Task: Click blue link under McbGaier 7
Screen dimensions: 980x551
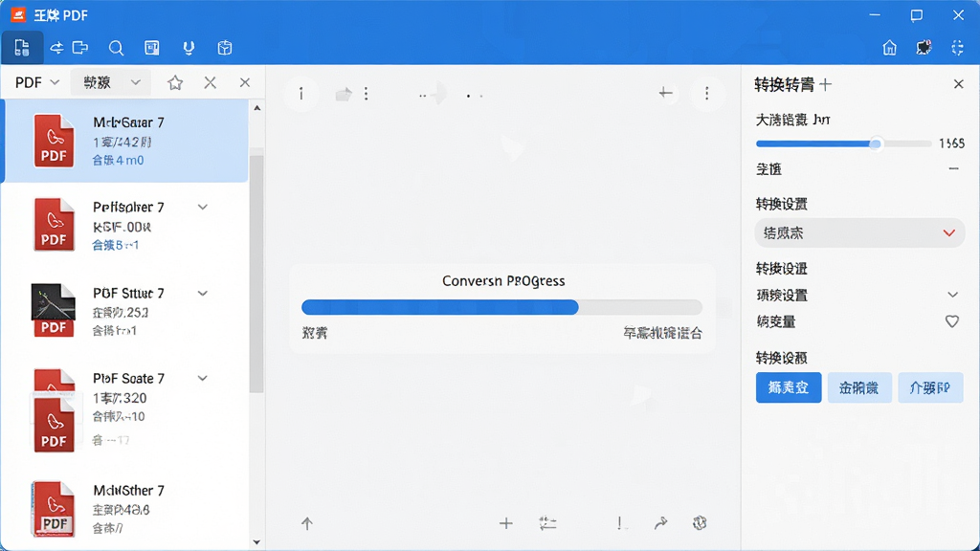Action: (118, 161)
